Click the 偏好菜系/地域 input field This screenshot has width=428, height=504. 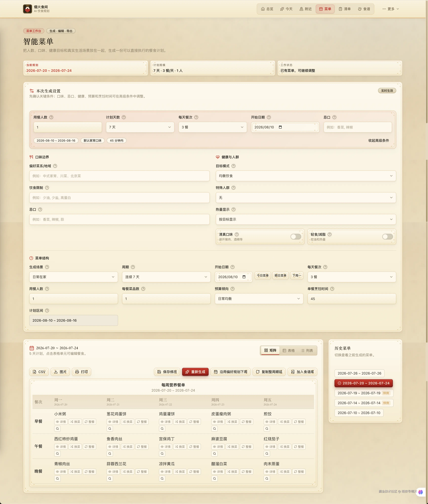[119, 176]
